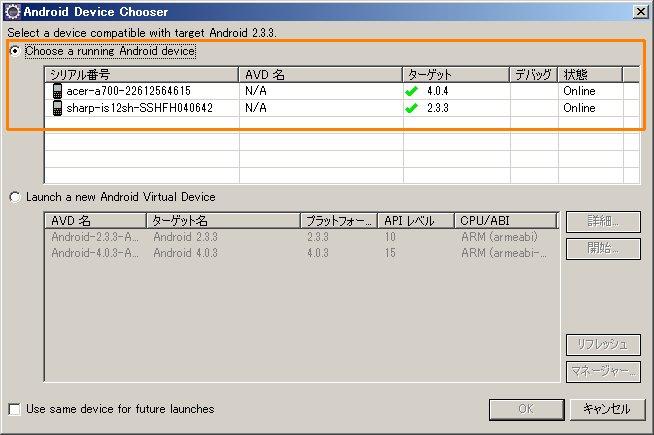The width and height of the screenshot is (654, 435).
Task: Sort by シリアル番号 column header
Action: pos(142,75)
